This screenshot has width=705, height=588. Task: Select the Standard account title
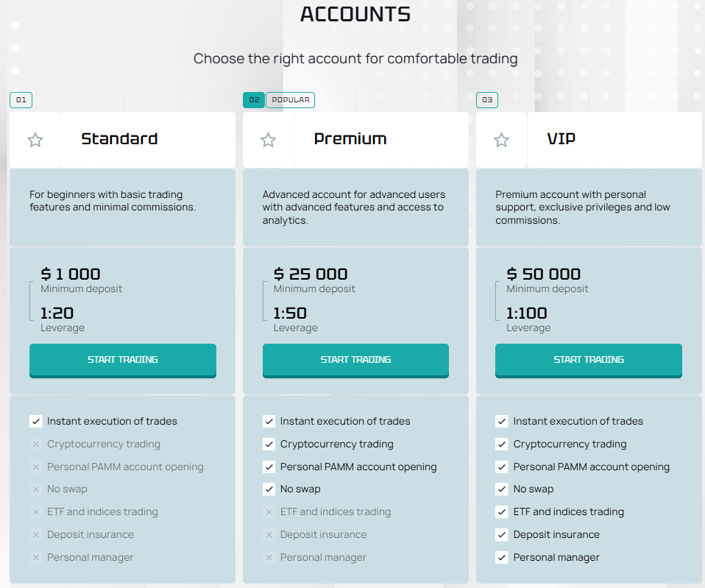coord(119,139)
